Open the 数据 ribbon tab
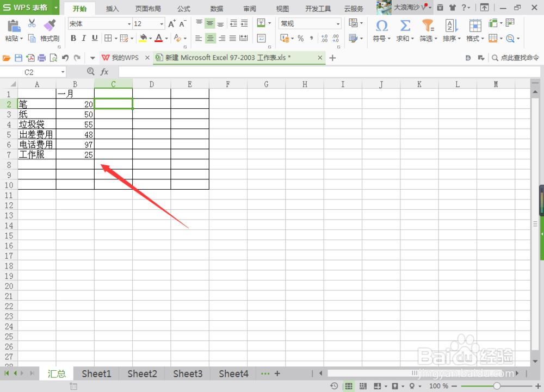Screen dimensions: 544x392 tap(217, 9)
